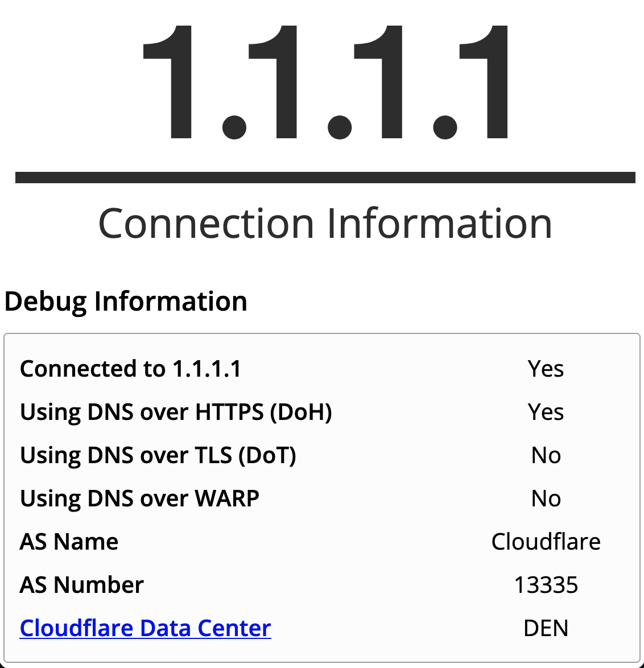The height and width of the screenshot is (668, 644).
Task: Click the 13335 AS Number value
Action: (546, 585)
